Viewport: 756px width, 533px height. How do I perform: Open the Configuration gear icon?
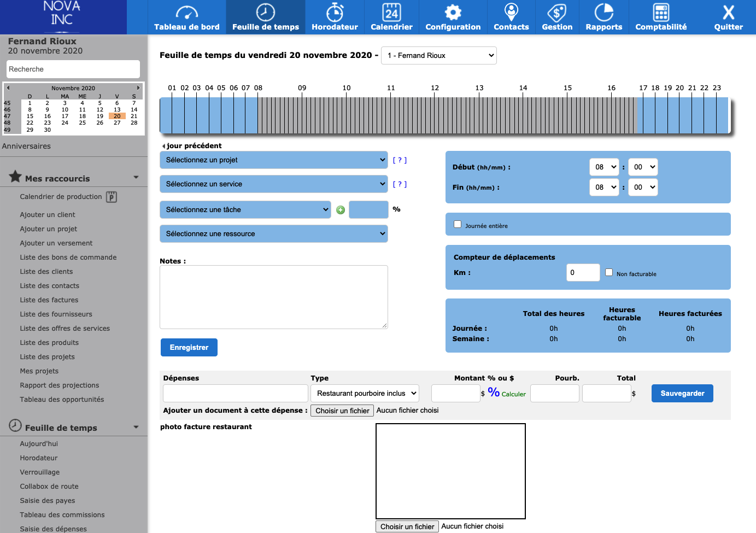[x=453, y=13]
